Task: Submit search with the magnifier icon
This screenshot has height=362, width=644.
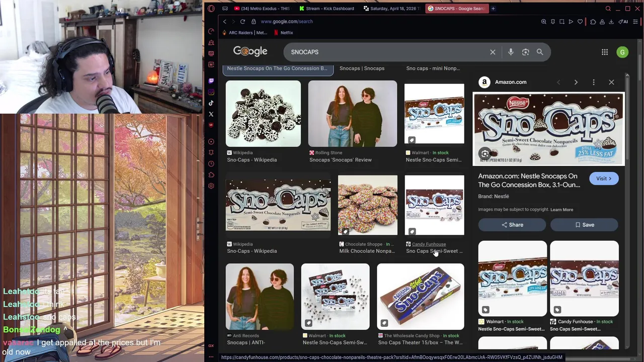Action: pyautogui.click(x=540, y=52)
